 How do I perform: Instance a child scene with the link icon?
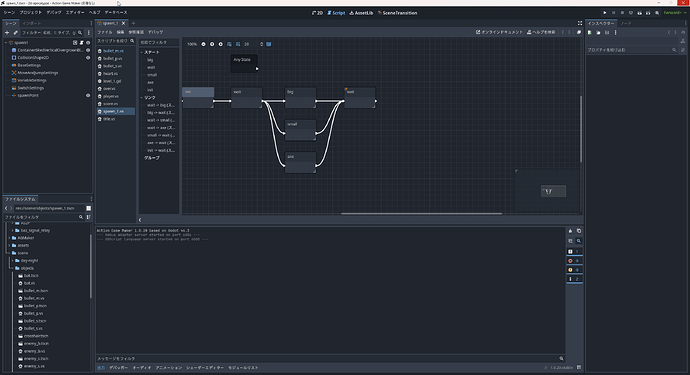[15, 33]
